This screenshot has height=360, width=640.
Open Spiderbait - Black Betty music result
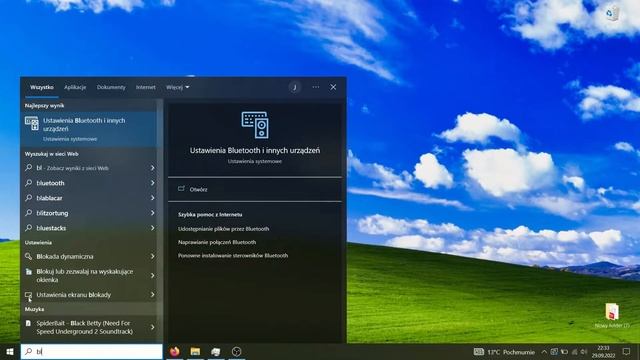pos(89,327)
